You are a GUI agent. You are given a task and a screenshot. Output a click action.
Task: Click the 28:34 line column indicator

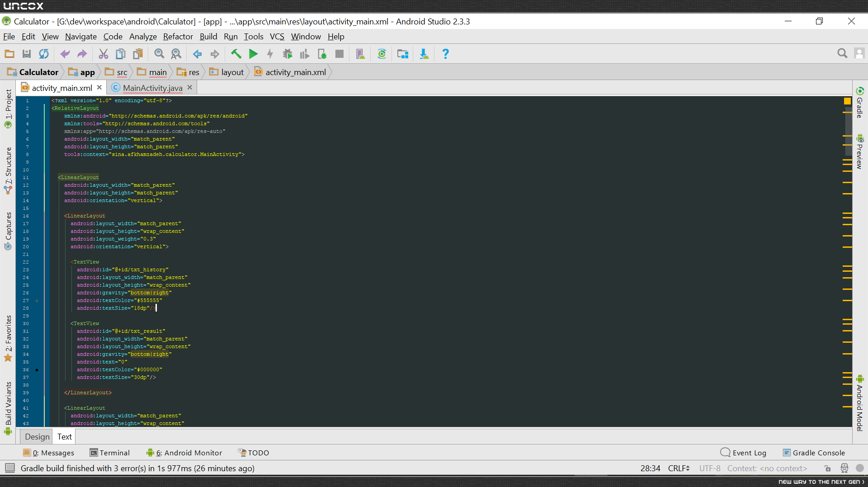[650, 468]
